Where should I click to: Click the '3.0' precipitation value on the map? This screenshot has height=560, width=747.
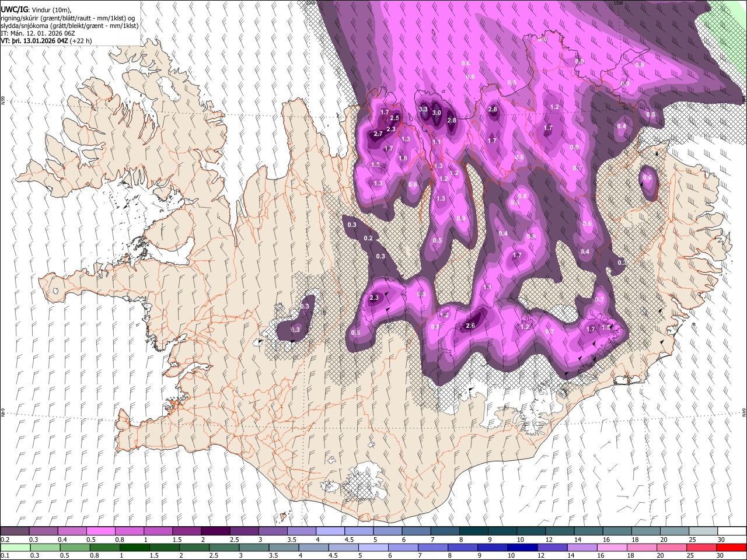tap(437, 113)
